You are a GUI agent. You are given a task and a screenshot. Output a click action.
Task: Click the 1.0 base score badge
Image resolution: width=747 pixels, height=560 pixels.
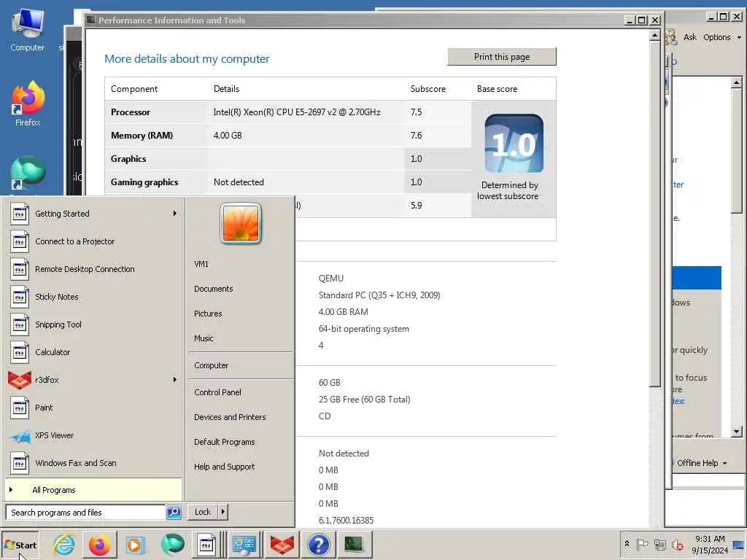[514, 144]
